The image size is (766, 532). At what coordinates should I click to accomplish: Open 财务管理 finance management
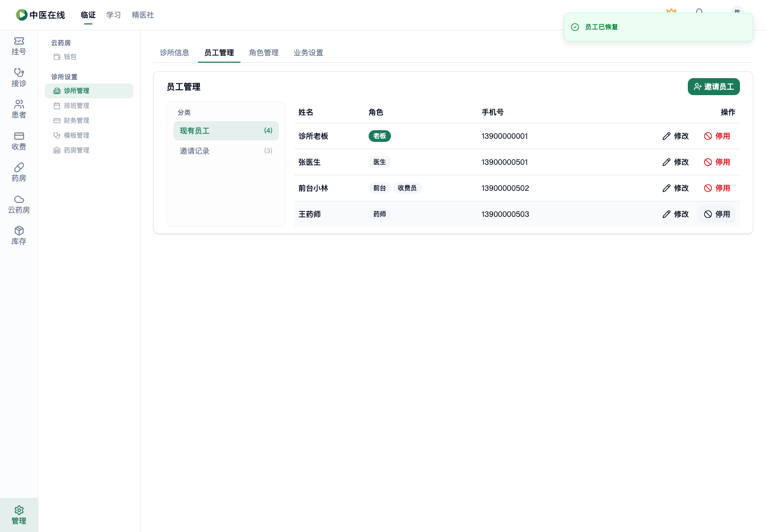coord(89,121)
